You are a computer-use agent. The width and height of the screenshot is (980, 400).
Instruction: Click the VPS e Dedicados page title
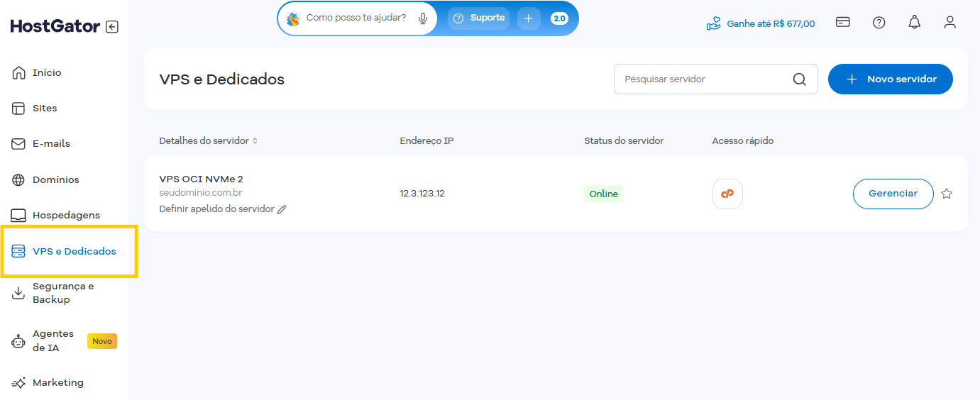point(222,79)
